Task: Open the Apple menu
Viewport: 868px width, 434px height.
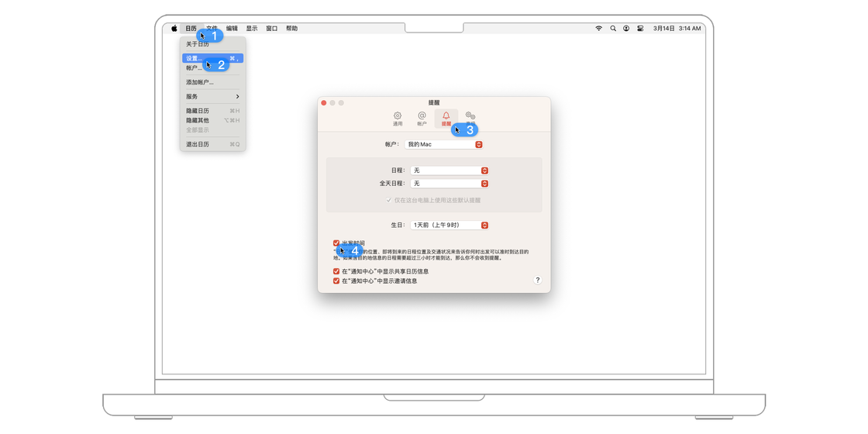Action: (x=174, y=28)
